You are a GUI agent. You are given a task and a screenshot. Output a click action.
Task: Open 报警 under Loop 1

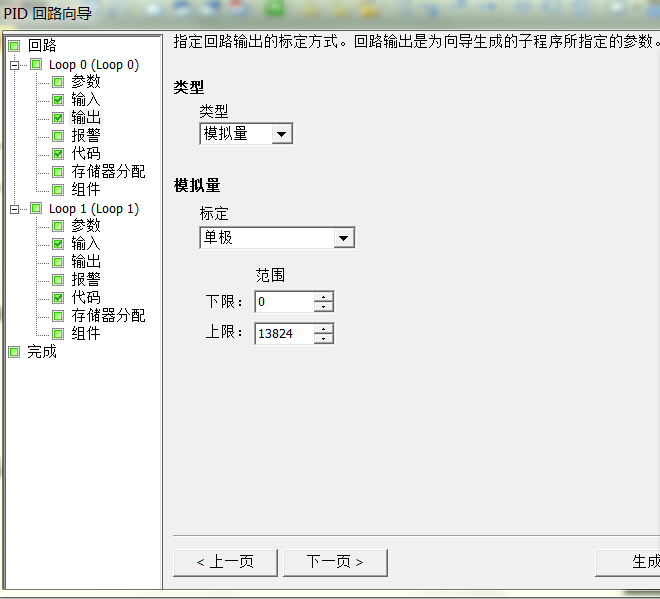[x=86, y=280]
